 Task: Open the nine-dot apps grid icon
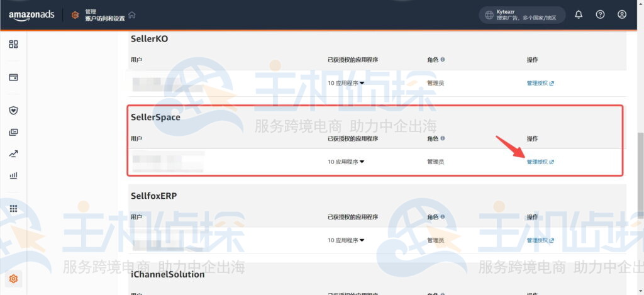click(13, 209)
